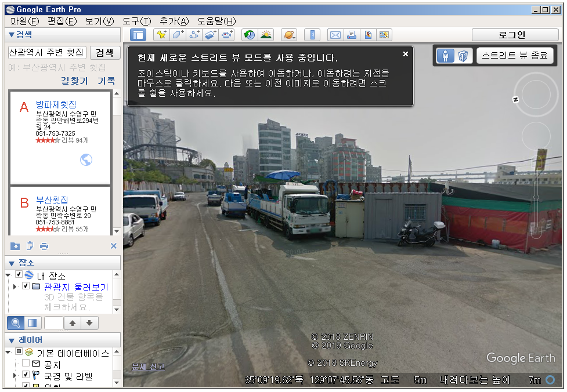Collapse the 레이어 panel
Viewport: 567px width, 392px height.
(x=12, y=340)
